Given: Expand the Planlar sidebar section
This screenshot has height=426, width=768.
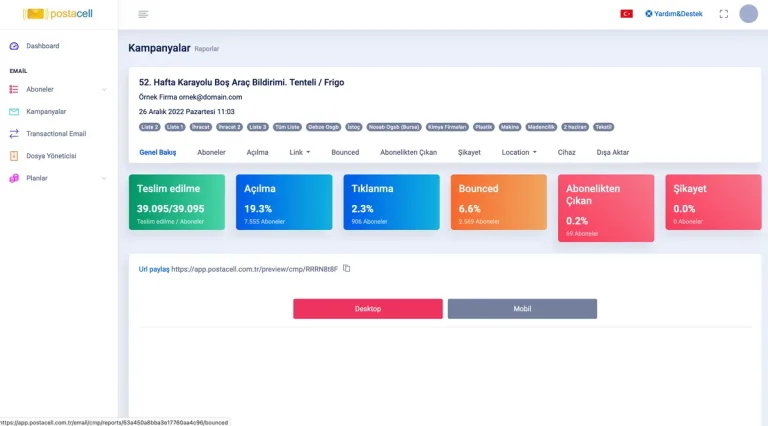Looking at the screenshot, I should 104,178.
